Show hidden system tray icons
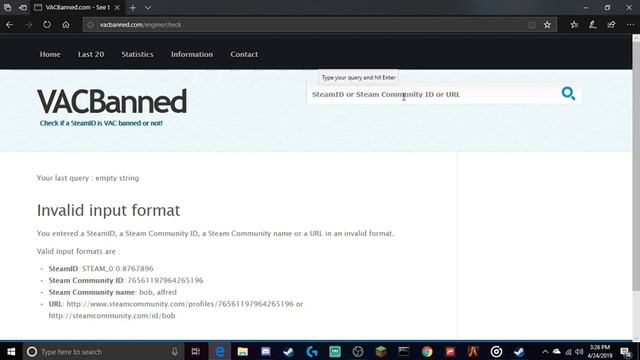Screen dimensions: 640x360 [545, 351]
